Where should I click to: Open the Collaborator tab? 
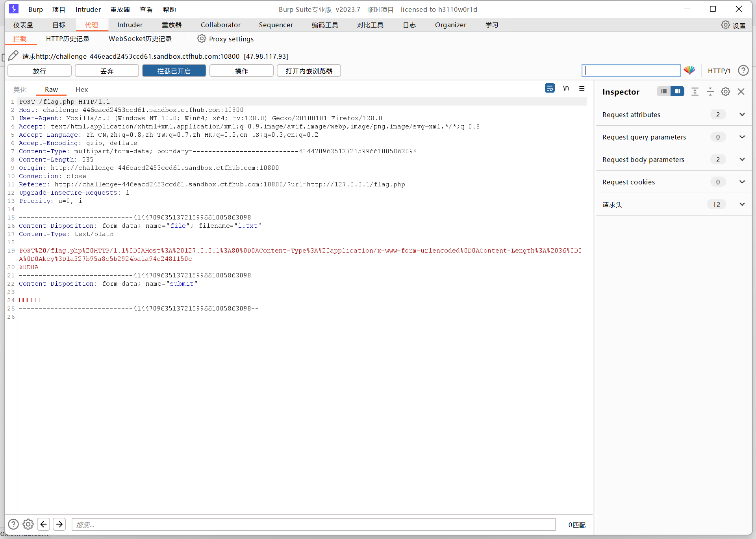coord(220,25)
